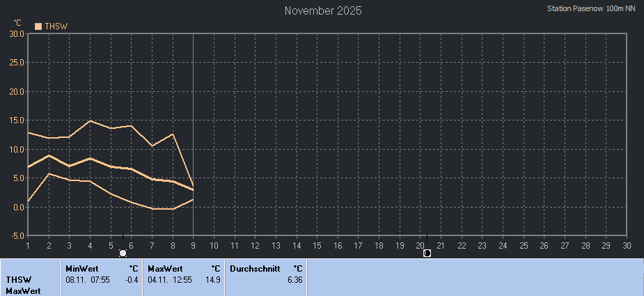
Task: Click the orange THSW legend square
Action: tap(38, 26)
